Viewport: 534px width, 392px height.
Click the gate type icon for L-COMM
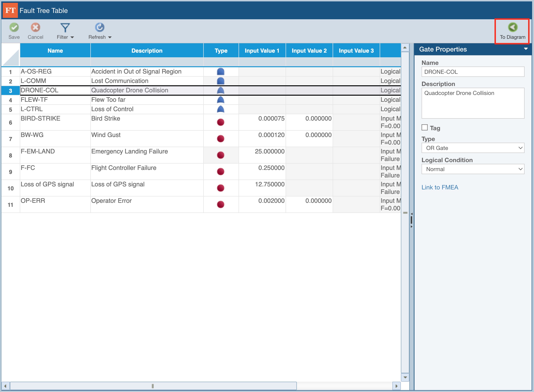pyautogui.click(x=220, y=81)
